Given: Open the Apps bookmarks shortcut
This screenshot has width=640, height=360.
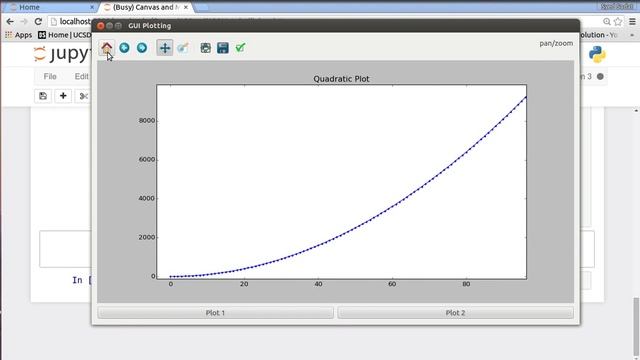Looking at the screenshot, I should (x=19, y=35).
